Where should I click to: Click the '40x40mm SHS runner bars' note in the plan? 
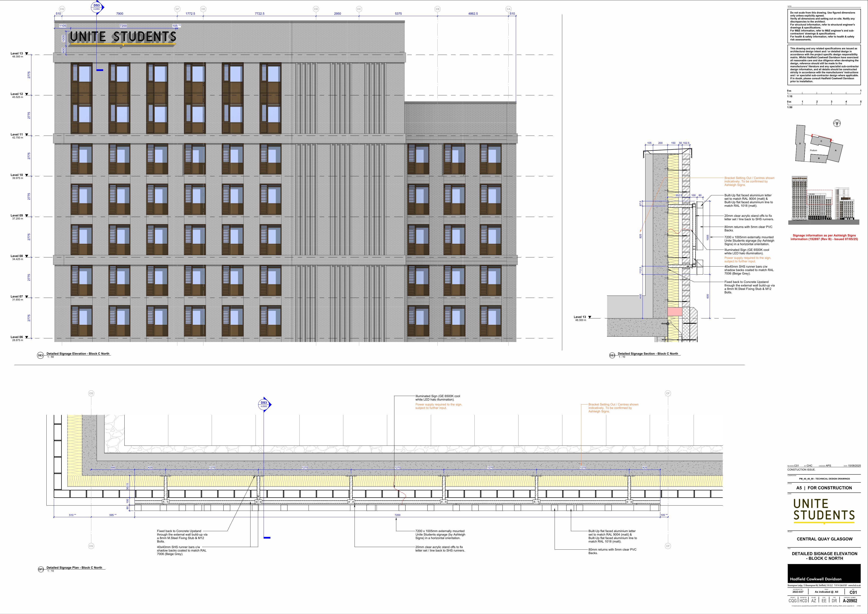click(x=182, y=550)
